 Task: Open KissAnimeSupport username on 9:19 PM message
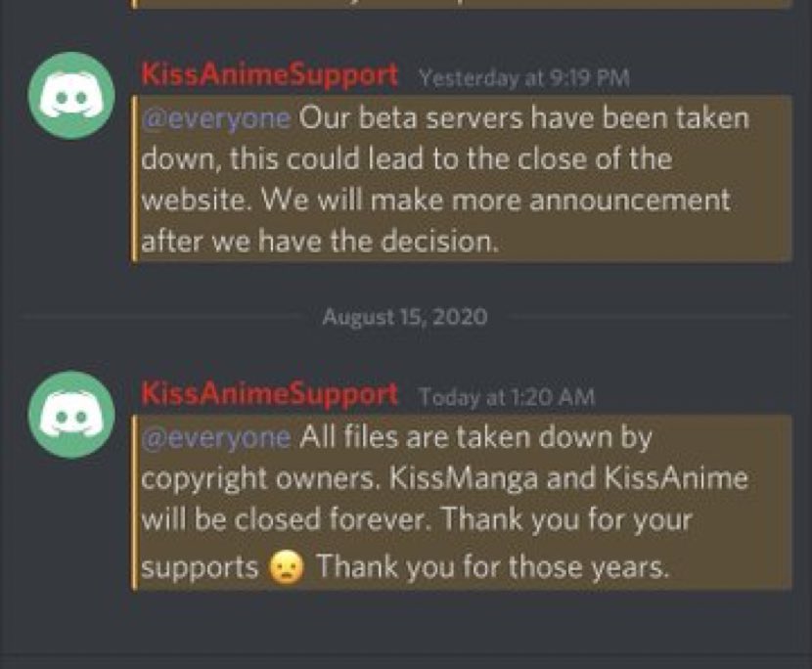point(270,74)
